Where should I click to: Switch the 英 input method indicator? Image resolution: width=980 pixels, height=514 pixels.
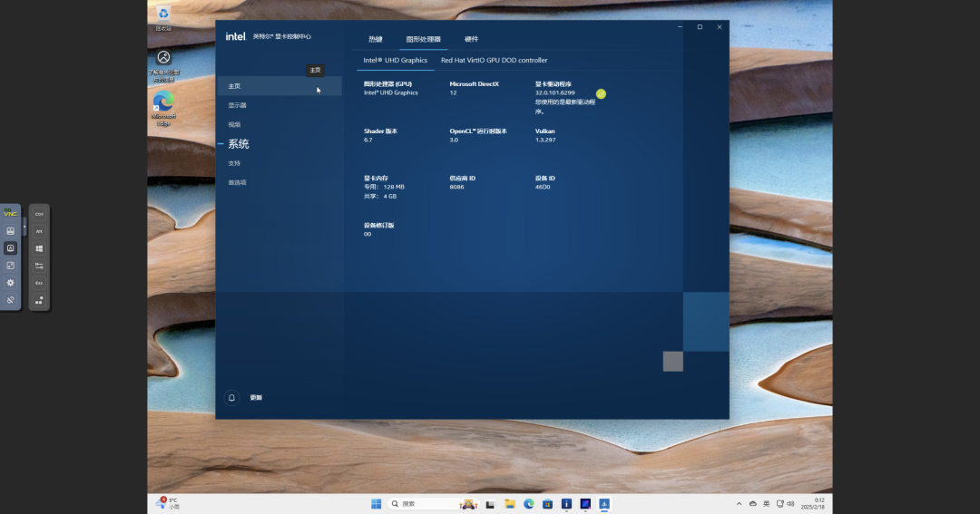coord(766,504)
